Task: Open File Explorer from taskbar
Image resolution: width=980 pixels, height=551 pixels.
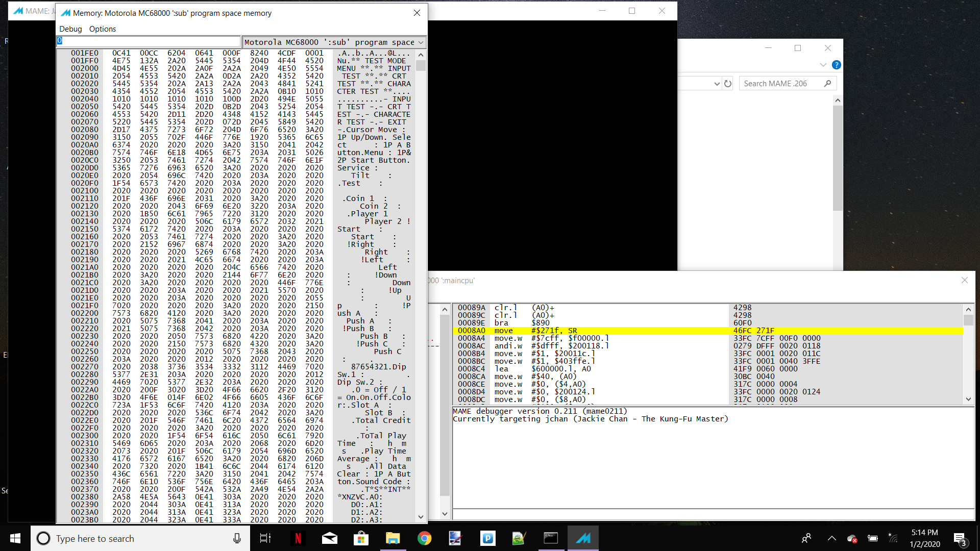Action: point(393,538)
